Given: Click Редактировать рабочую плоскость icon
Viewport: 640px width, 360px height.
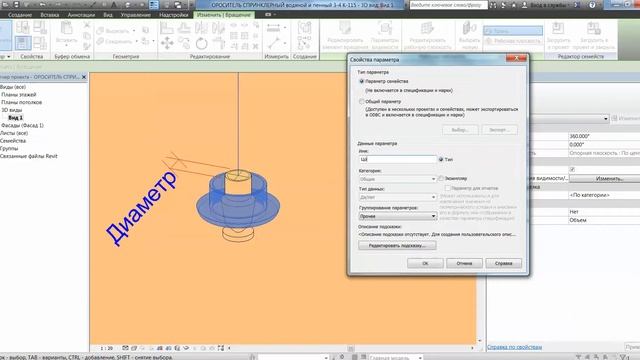Looking at the screenshot, I should [427, 28].
